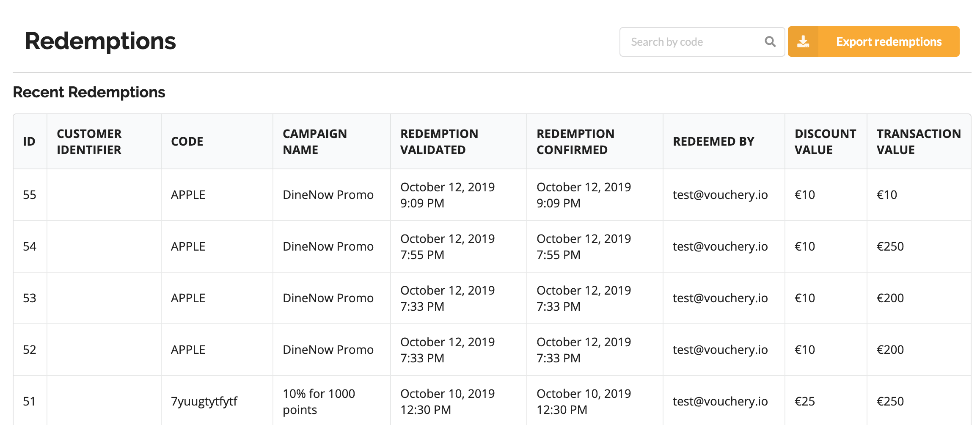980x425 pixels.
Task: Click the Customer Identifier column header
Action: click(x=89, y=141)
